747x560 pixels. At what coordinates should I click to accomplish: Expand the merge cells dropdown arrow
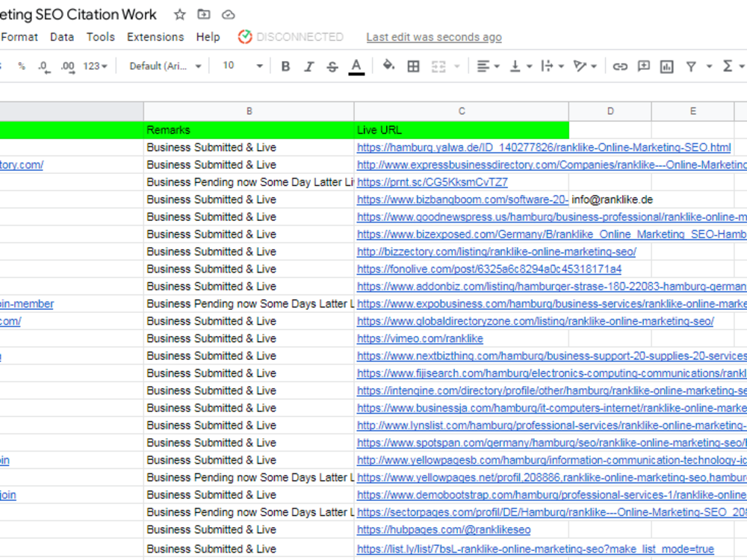tap(457, 66)
